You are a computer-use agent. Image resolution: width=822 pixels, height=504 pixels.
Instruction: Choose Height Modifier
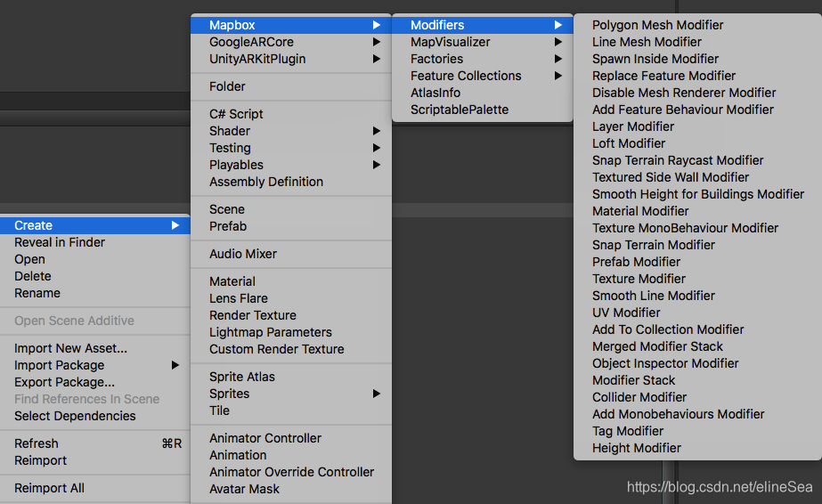pos(697,448)
